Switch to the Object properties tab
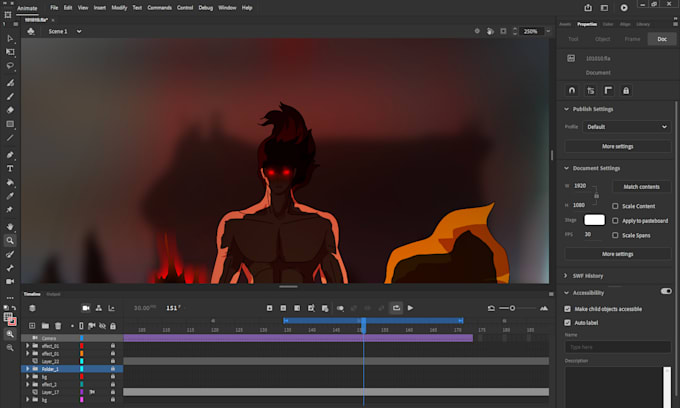Viewport: 680px width, 408px height. point(602,39)
